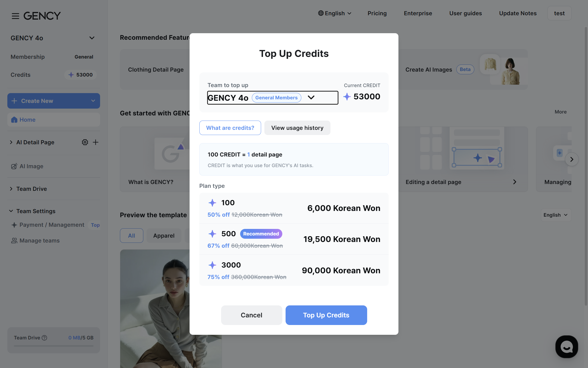Viewport: 588px width, 368px height.
Task: Open template language English dropdown
Action: pyautogui.click(x=556, y=215)
